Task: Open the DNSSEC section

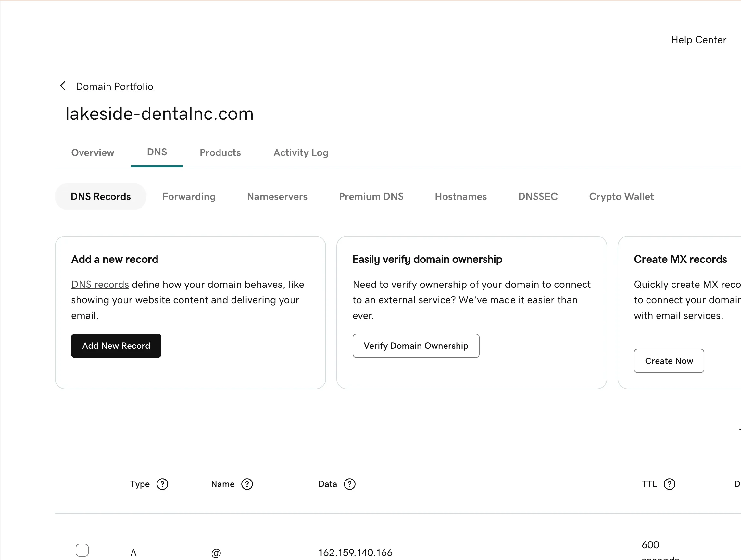Action: 538,197
